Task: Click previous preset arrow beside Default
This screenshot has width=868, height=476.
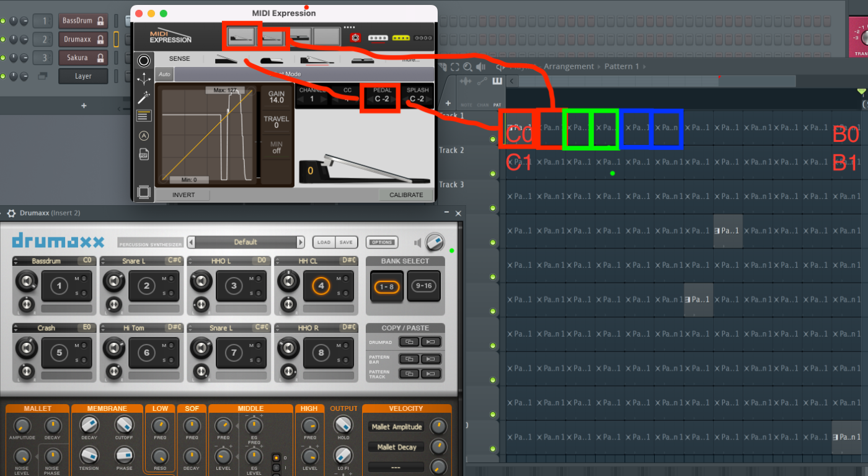Action: pos(191,242)
